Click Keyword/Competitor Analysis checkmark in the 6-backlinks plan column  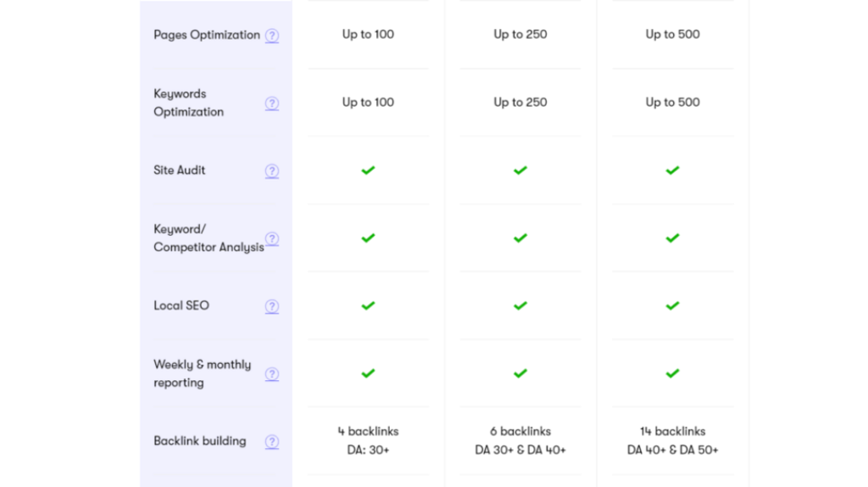tap(520, 238)
